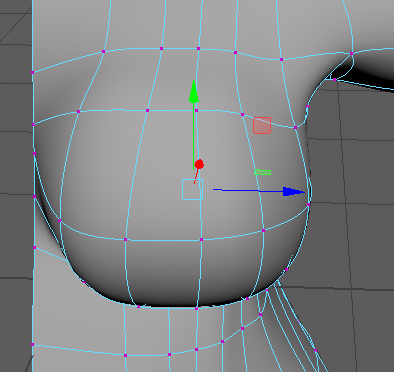Click the green plane handle rectangle

click(x=263, y=172)
